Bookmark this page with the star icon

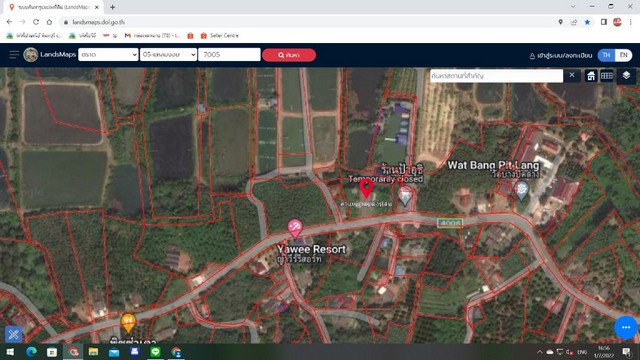(x=587, y=22)
